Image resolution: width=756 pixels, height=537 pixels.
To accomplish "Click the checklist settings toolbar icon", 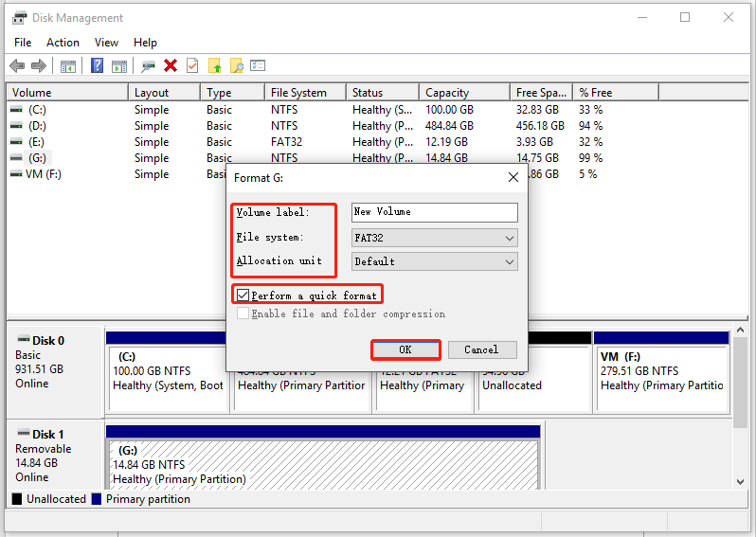I will pyautogui.click(x=258, y=65).
